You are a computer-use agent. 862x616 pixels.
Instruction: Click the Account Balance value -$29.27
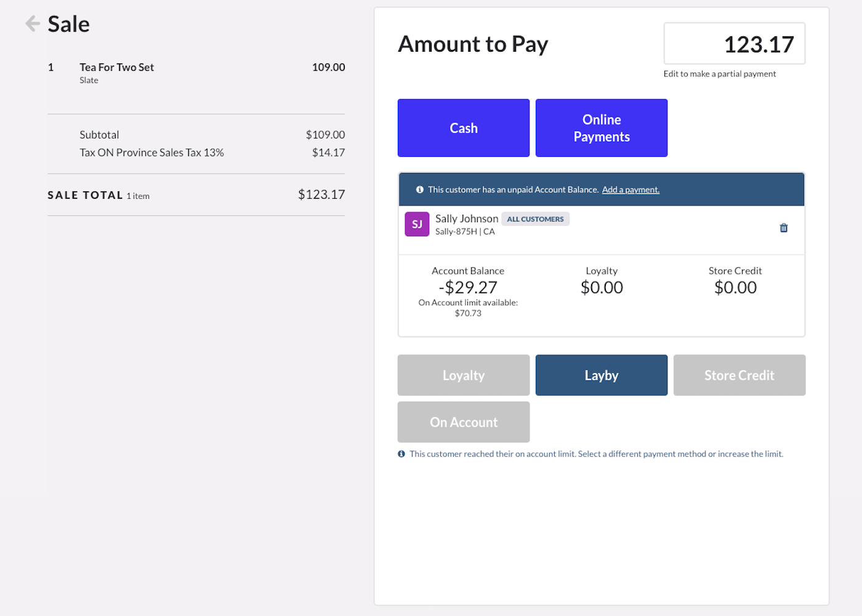pyautogui.click(x=468, y=287)
